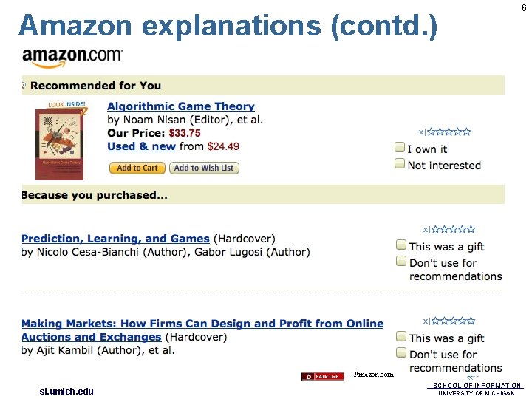Screen dimensions: 532x399
Task: Enable "Don't use for recommendations" for Making Markets
Action: click(401, 352)
